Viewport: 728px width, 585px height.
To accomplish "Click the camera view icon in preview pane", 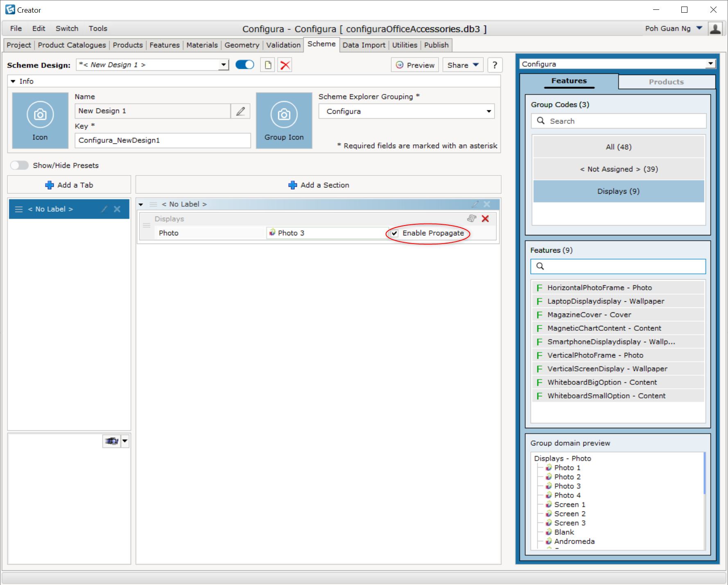I will pyautogui.click(x=111, y=441).
